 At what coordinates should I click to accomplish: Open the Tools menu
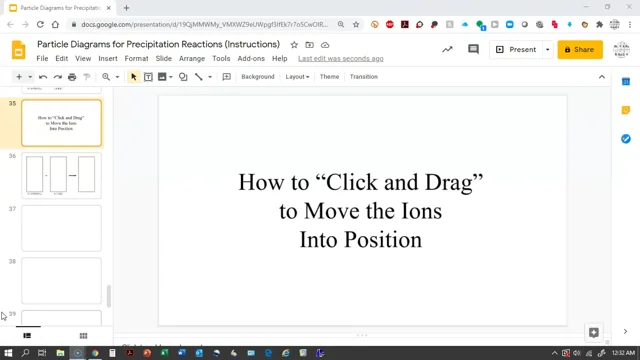coord(221,58)
